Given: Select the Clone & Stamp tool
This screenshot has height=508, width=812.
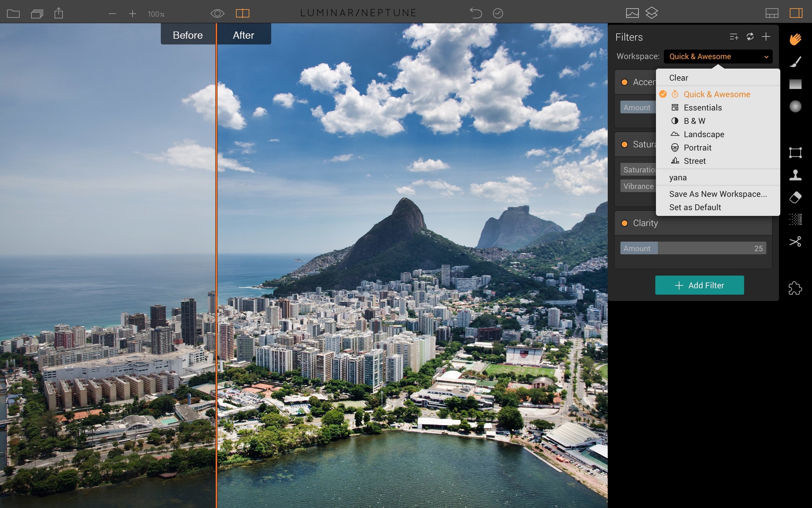Looking at the screenshot, I should click(x=795, y=175).
